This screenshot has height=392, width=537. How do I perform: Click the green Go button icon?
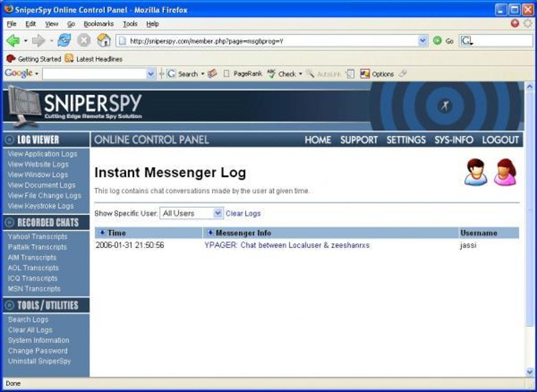[x=437, y=41]
